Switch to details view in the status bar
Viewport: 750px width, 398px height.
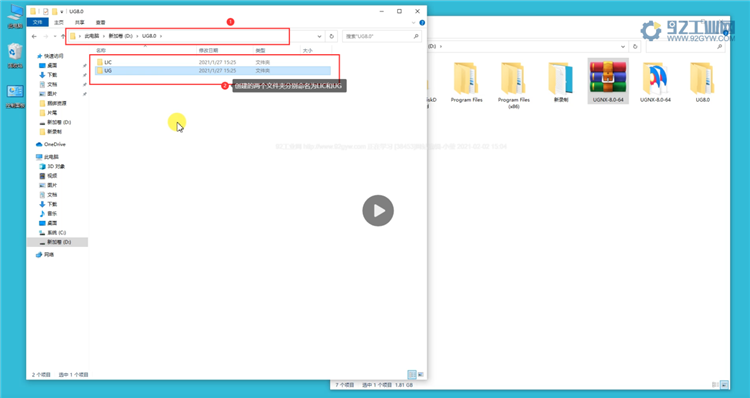412,374
